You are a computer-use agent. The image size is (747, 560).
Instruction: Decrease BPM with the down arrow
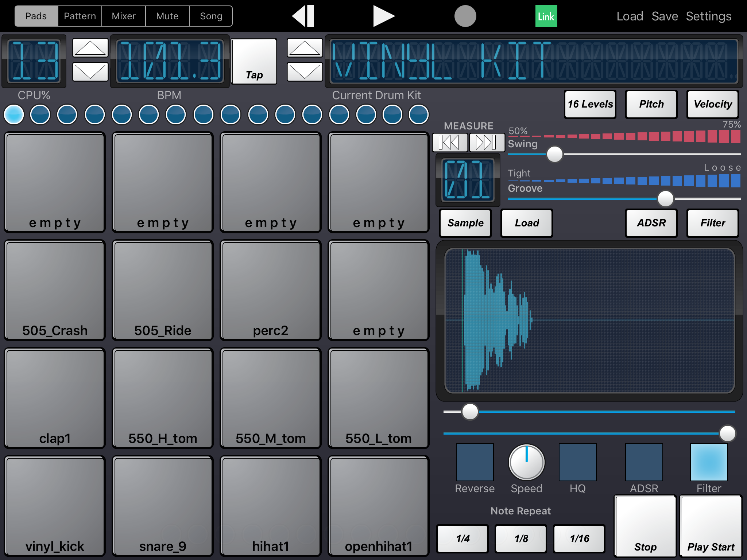click(90, 72)
